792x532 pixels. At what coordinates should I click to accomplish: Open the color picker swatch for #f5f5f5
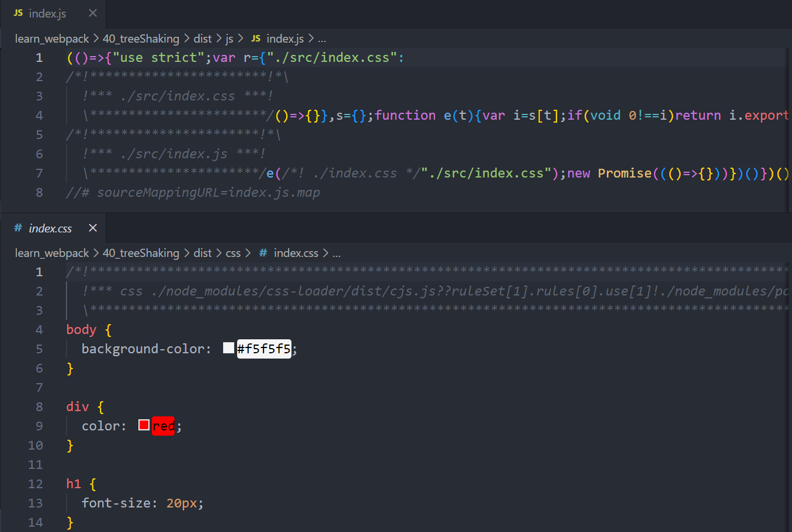(x=228, y=348)
